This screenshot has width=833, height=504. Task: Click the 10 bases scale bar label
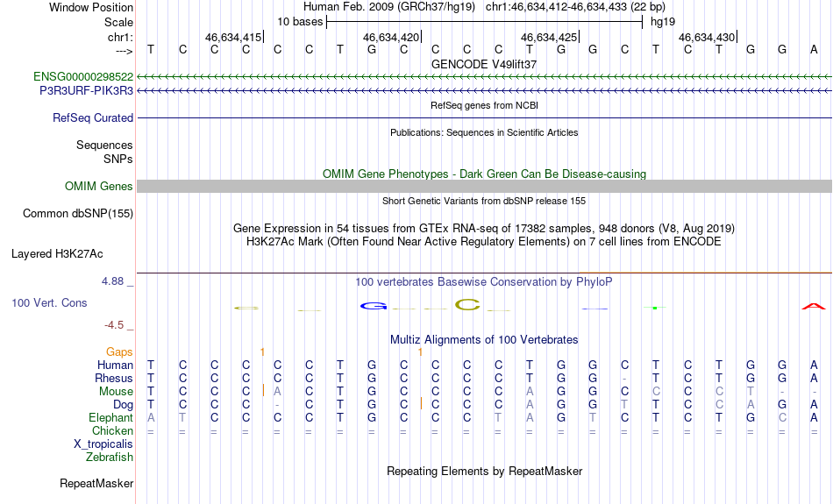tap(300, 22)
